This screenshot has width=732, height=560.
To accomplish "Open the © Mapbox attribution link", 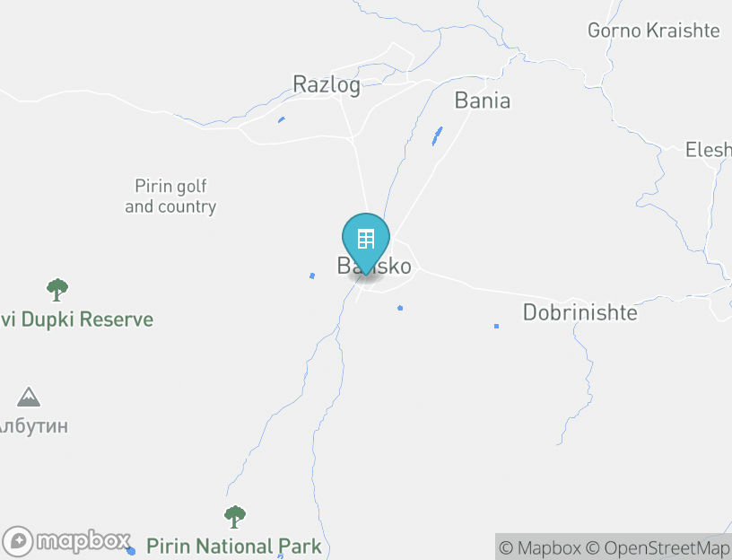I will (x=540, y=547).
